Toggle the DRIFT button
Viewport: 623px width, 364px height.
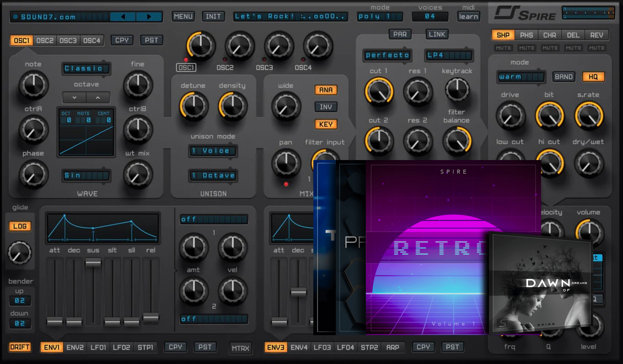(x=20, y=347)
